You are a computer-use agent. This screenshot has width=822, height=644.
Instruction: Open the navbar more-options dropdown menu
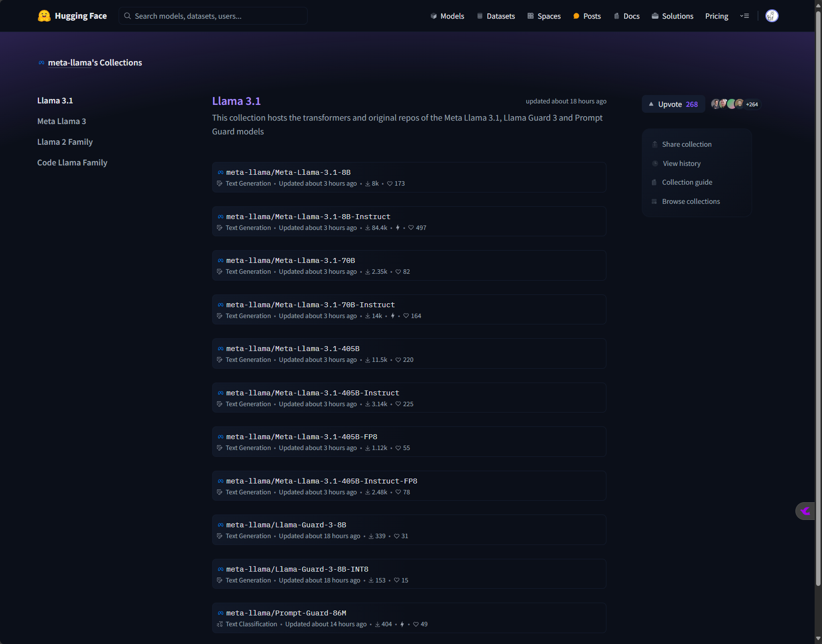pyautogui.click(x=745, y=16)
